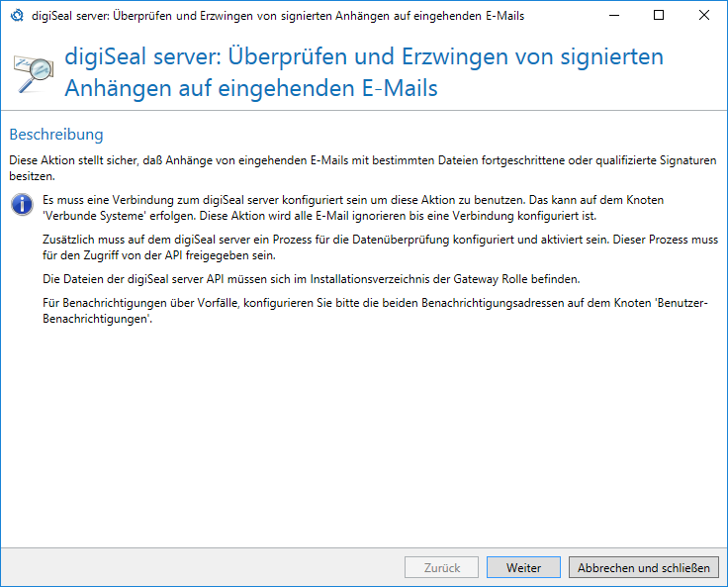The height and width of the screenshot is (587, 728).
Task: Click paragraph starting 'Zusätzlich muss auf dem'
Action: coord(380,247)
